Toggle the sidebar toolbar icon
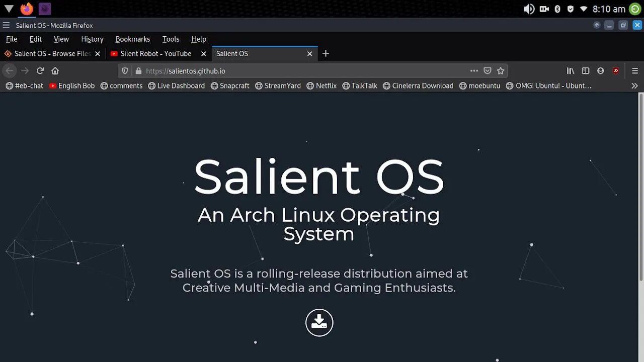 pyautogui.click(x=586, y=71)
